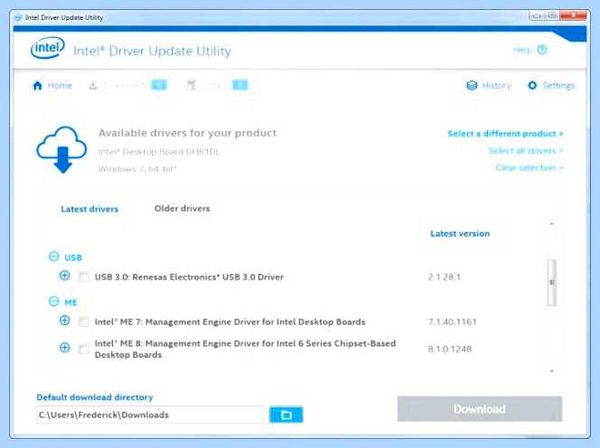Click the title bar app icon
This screenshot has width=600, height=448.
click(x=18, y=18)
